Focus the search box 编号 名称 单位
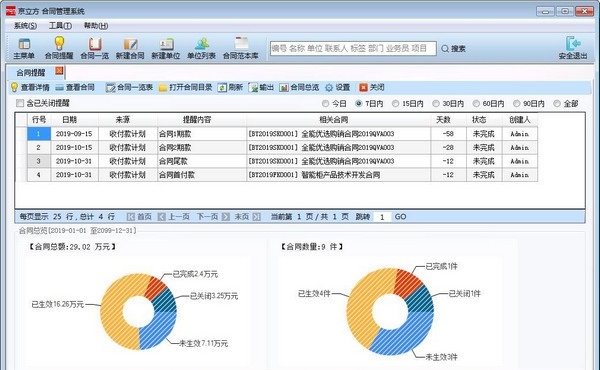 353,49
